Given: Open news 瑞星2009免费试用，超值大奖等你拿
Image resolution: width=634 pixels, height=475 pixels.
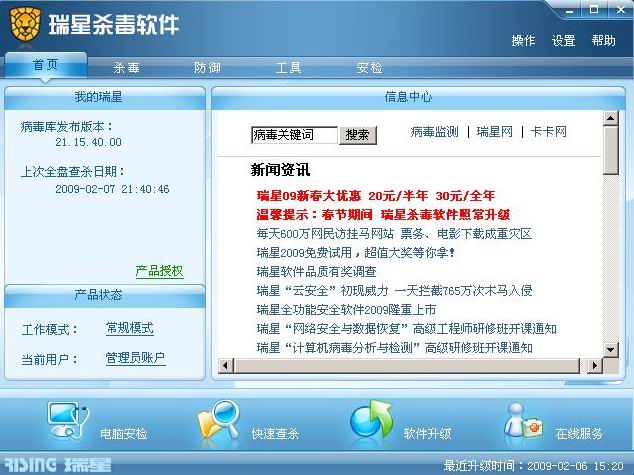Looking at the screenshot, I should pos(356,253).
